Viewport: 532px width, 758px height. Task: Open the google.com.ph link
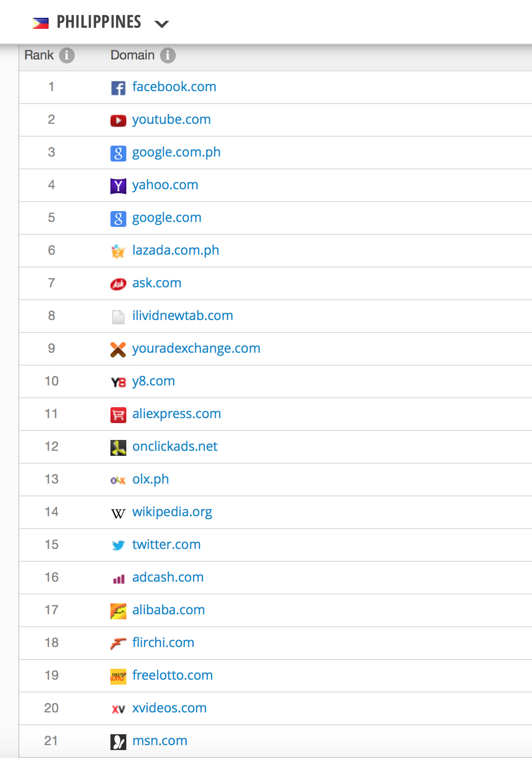[x=176, y=153]
